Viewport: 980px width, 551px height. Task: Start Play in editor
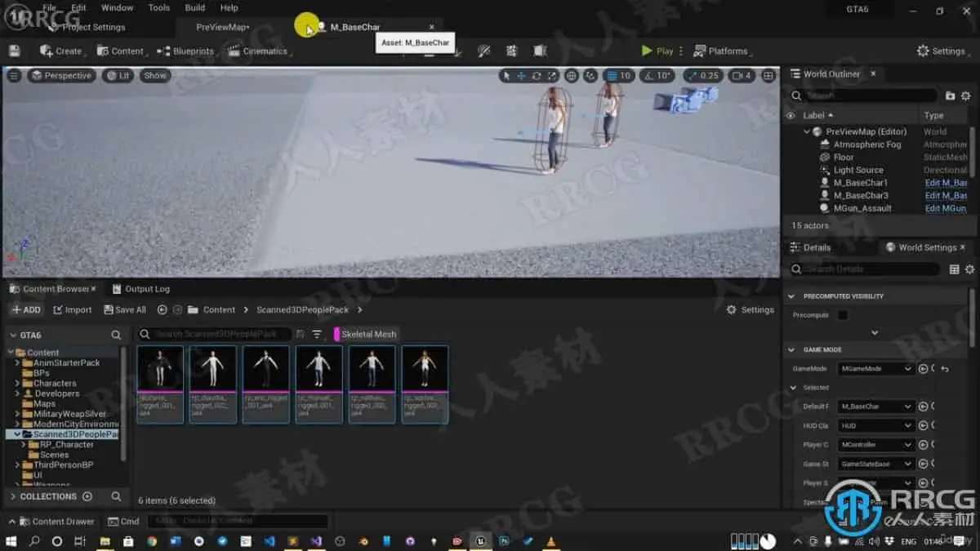click(657, 51)
